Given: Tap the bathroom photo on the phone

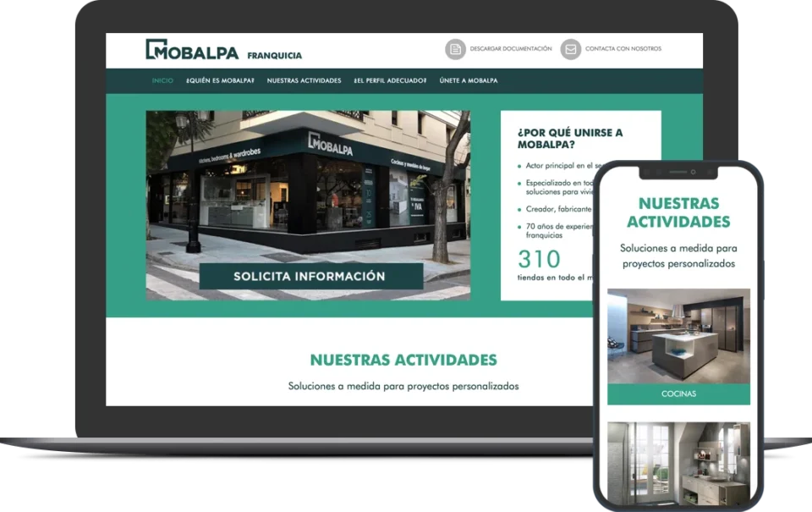Looking at the screenshot, I should [x=678, y=463].
